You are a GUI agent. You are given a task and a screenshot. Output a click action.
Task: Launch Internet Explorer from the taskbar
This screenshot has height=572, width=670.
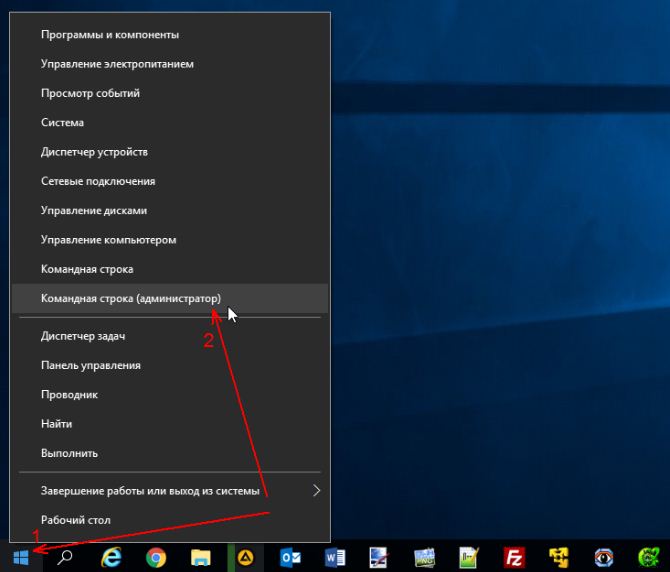111,557
